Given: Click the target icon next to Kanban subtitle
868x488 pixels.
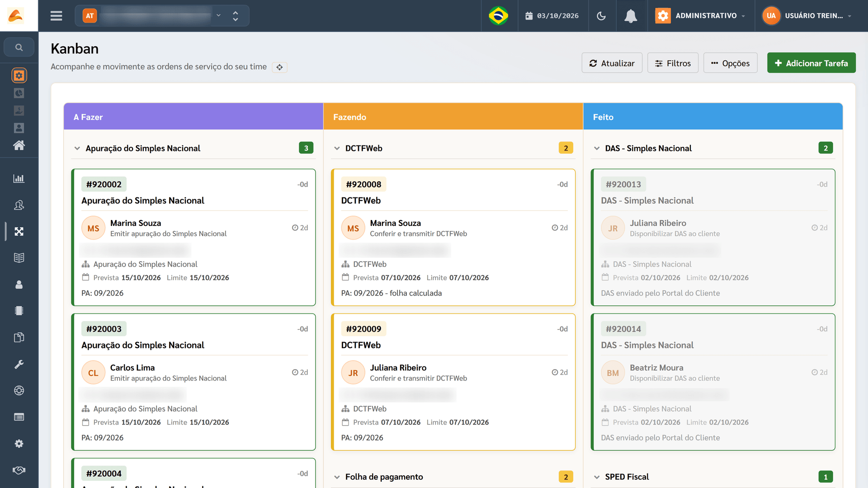Looking at the screenshot, I should click(279, 67).
